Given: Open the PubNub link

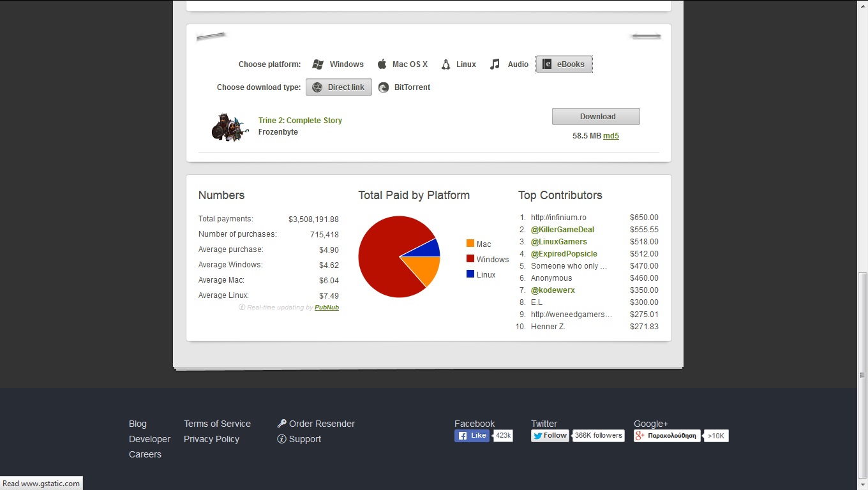Looking at the screenshot, I should [x=327, y=308].
